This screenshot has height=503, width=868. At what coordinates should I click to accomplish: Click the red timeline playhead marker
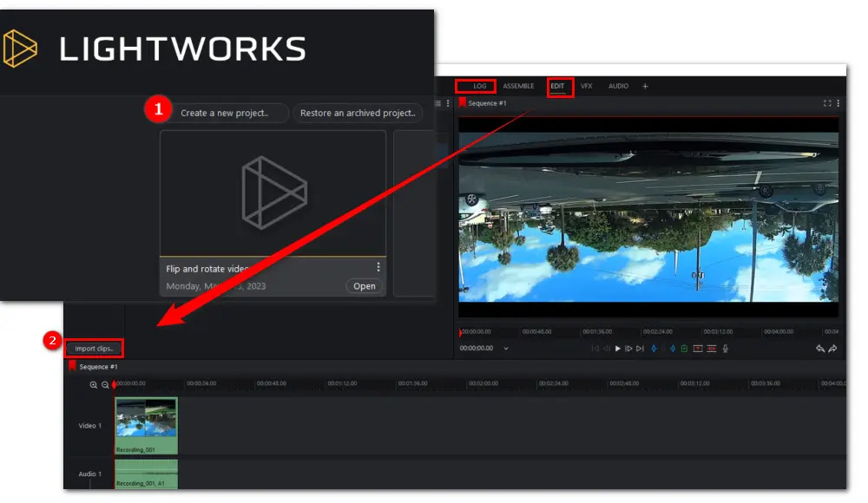[114, 384]
